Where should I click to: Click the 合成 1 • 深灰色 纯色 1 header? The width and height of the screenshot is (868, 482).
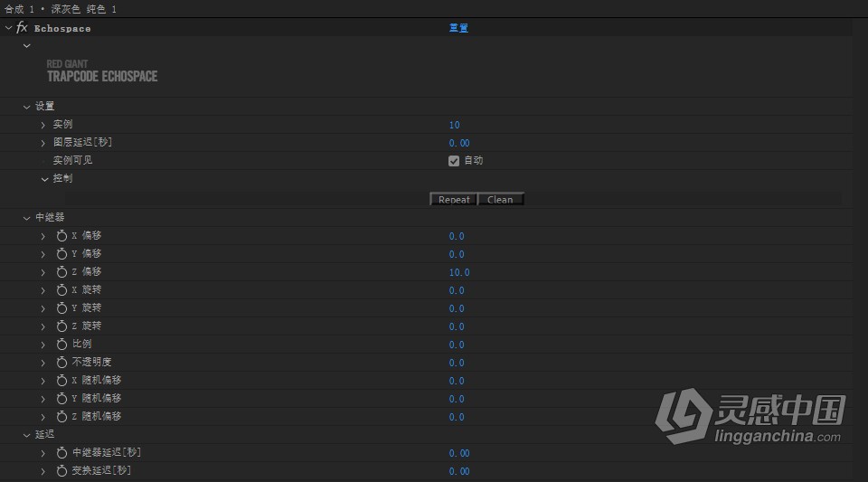61,9
